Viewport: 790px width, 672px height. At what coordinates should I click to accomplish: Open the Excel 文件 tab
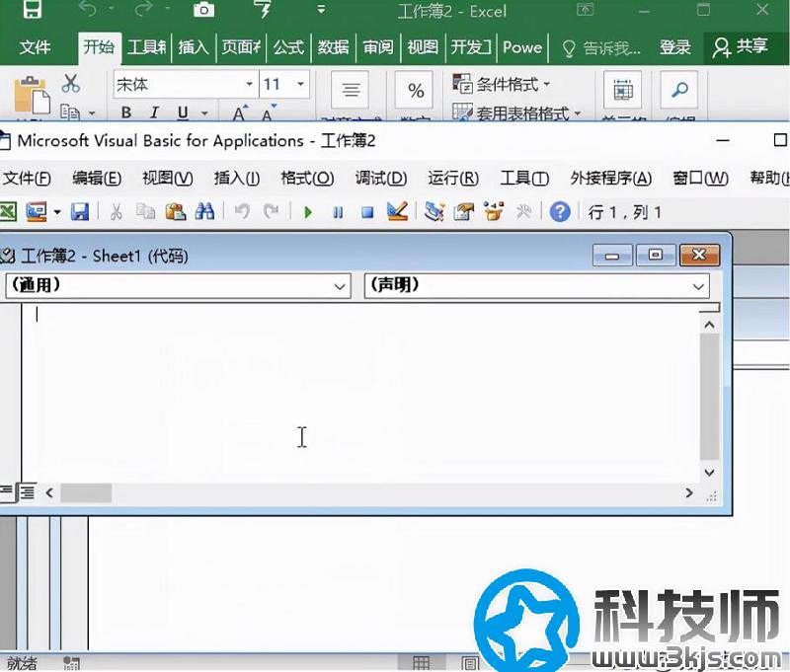click(x=35, y=47)
